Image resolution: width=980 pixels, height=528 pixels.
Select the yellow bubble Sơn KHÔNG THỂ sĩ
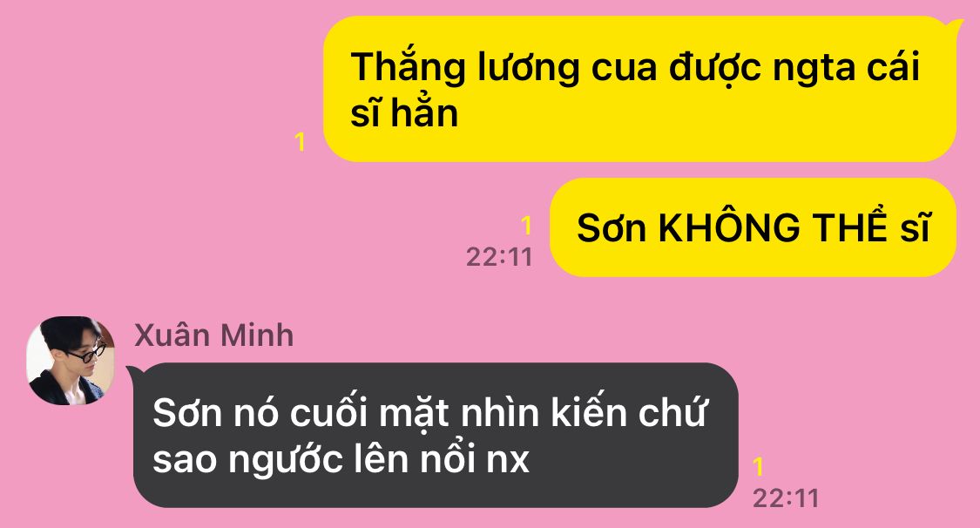(754, 227)
